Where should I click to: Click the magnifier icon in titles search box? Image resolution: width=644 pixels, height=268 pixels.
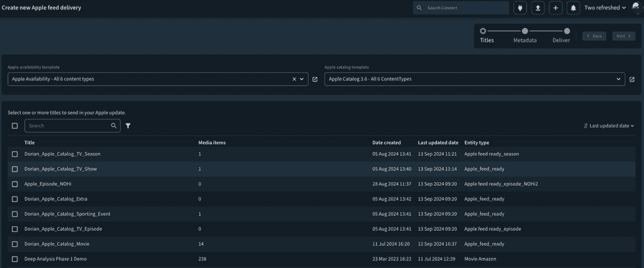114,126
